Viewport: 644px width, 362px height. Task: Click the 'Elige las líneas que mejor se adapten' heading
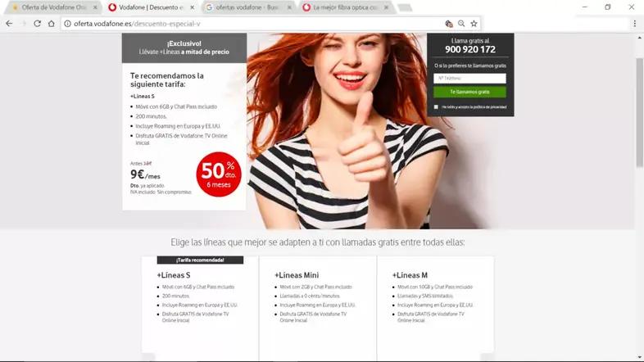pos(318,242)
